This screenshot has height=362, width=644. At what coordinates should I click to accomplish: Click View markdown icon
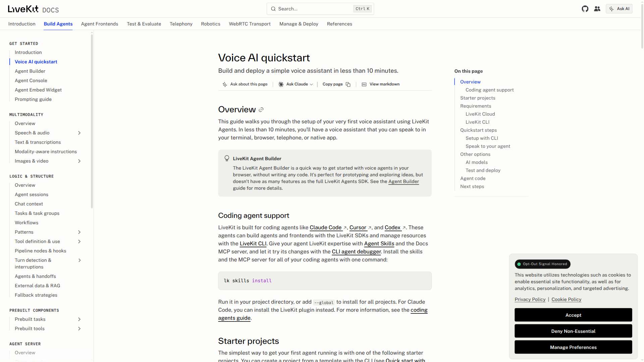click(364, 84)
